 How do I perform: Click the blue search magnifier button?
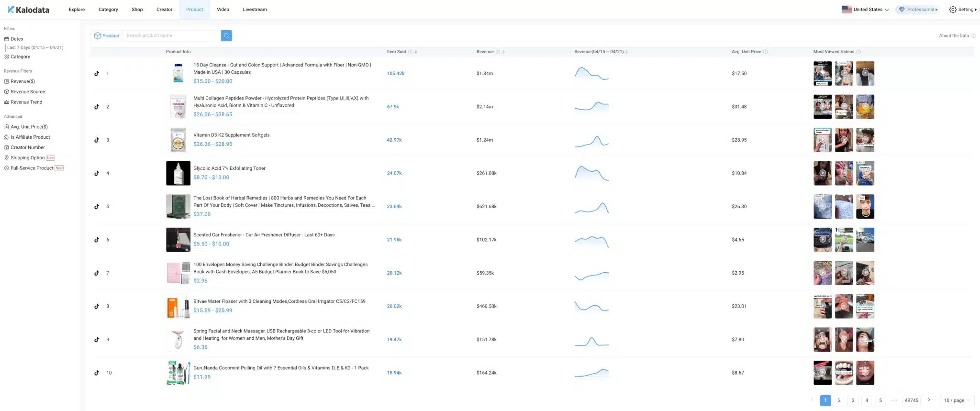[x=226, y=35]
